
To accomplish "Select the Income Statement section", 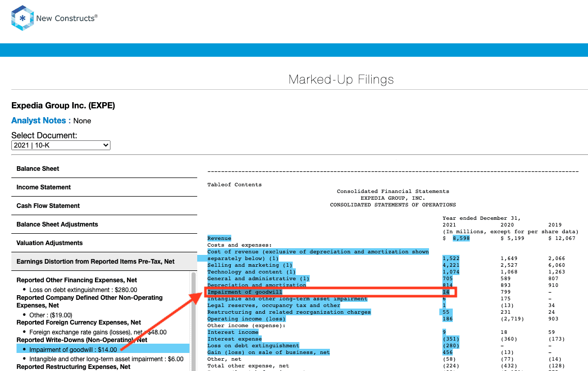I will (x=104, y=187).
